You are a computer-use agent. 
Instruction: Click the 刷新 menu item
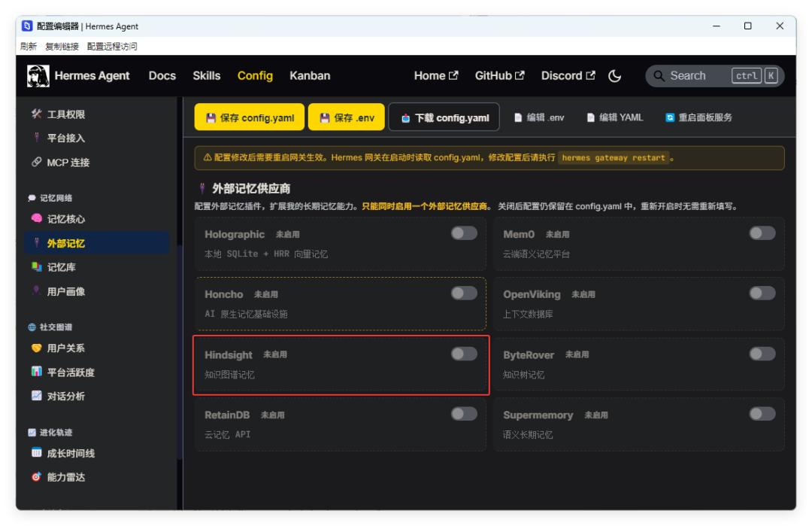[x=29, y=47]
